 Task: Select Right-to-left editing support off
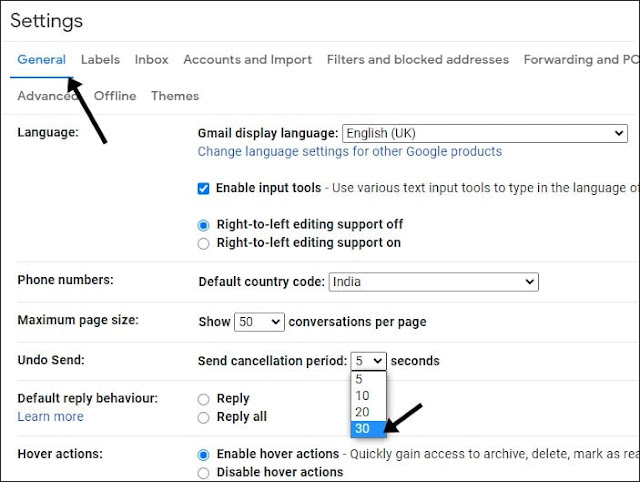[203, 225]
